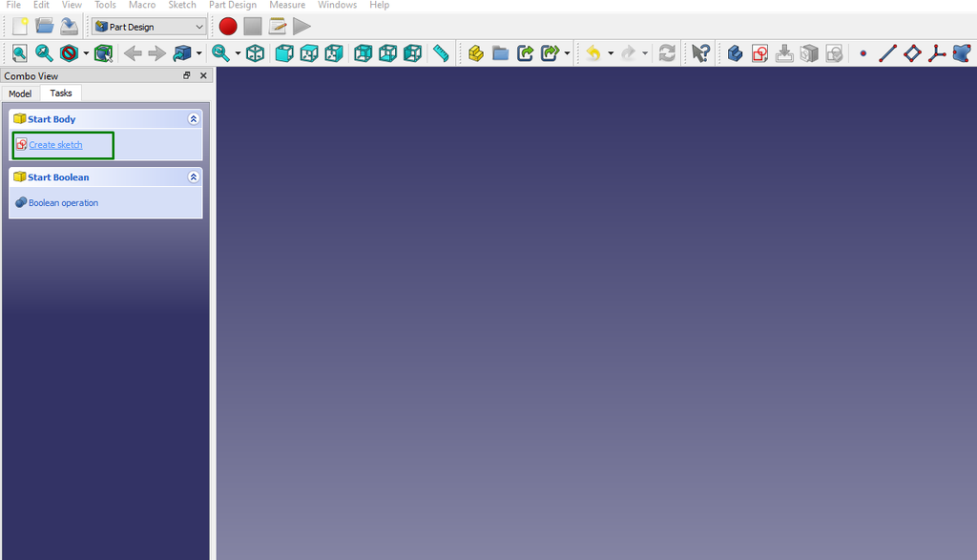977x560 pixels.
Task: Switch to the Model tab
Action: click(20, 93)
